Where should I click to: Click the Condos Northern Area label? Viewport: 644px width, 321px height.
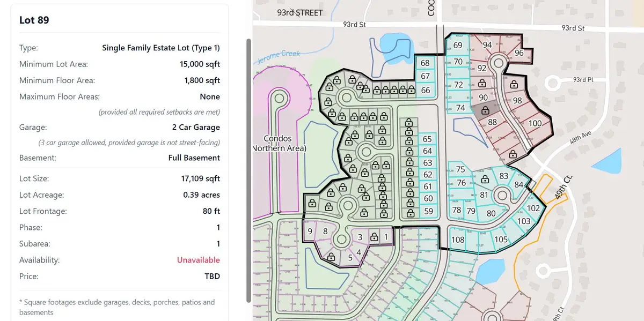pyautogui.click(x=279, y=143)
